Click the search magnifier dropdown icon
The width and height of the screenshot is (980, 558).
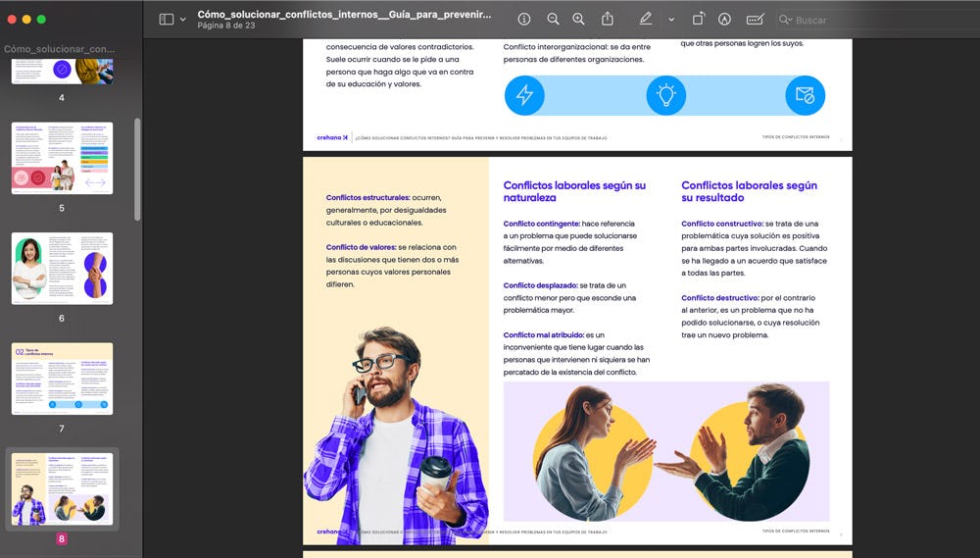click(x=785, y=20)
